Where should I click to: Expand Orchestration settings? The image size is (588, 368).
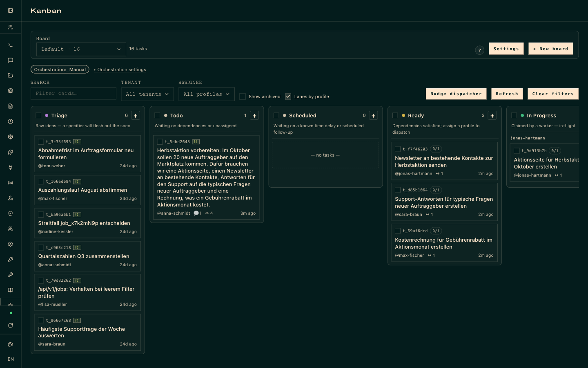tap(120, 70)
